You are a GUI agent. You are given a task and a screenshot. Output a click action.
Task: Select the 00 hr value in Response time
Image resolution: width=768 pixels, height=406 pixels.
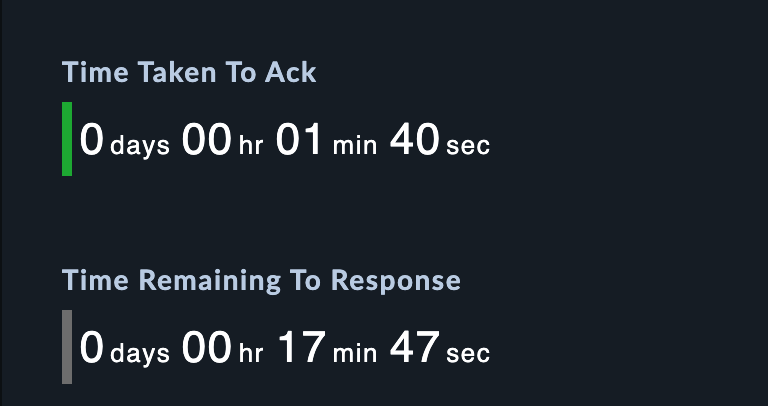point(207,348)
